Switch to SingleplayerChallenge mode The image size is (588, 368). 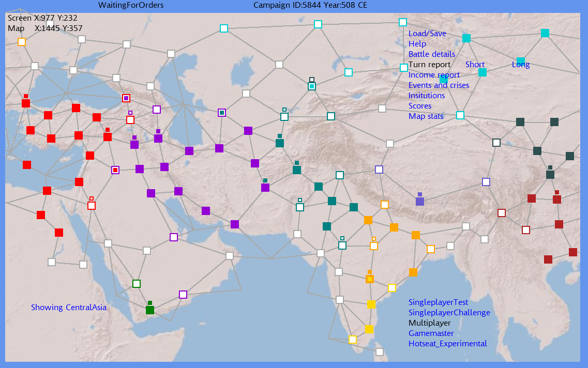click(x=449, y=313)
